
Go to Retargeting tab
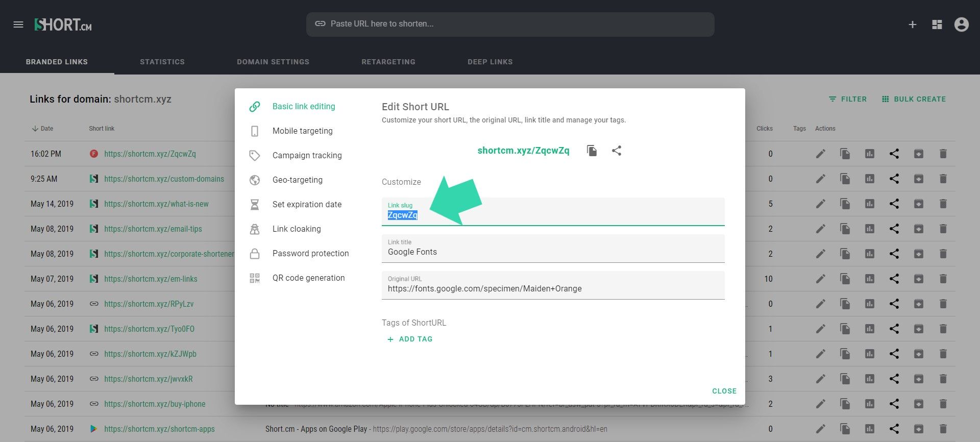click(x=388, y=62)
